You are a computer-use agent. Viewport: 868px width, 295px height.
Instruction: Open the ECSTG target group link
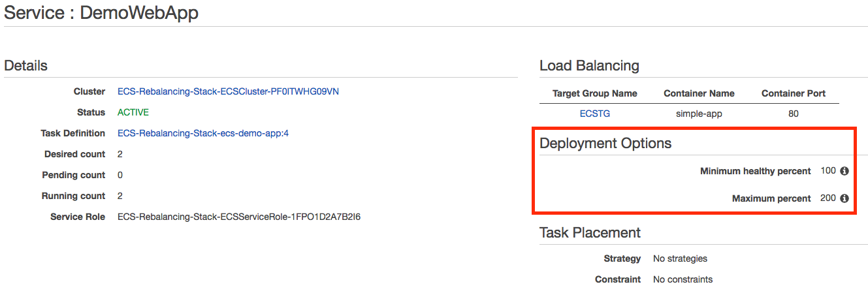pos(595,114)
